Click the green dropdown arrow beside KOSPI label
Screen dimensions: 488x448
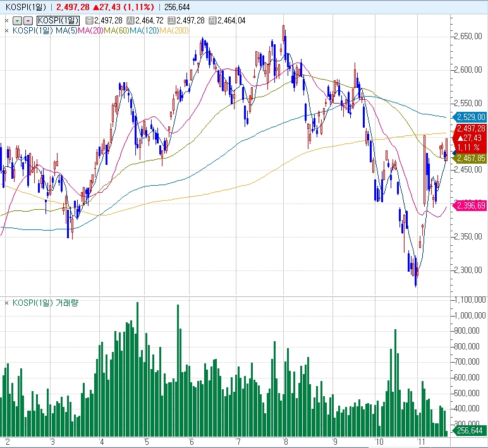18,20
